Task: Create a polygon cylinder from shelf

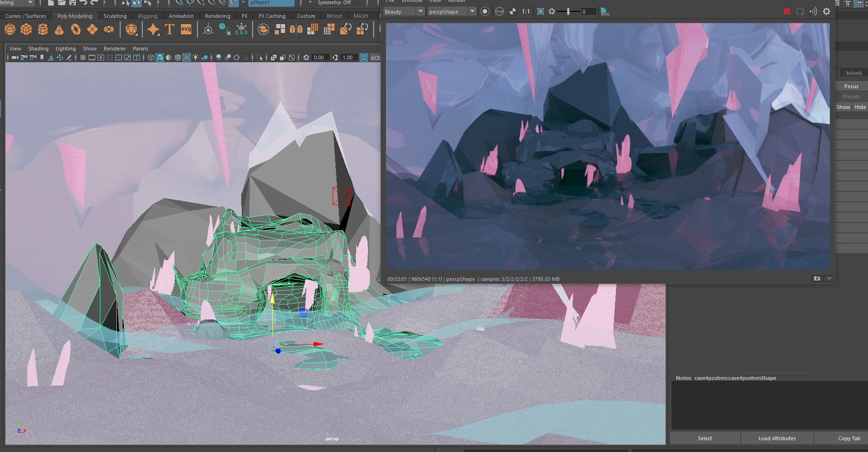Action: [43, 30]
